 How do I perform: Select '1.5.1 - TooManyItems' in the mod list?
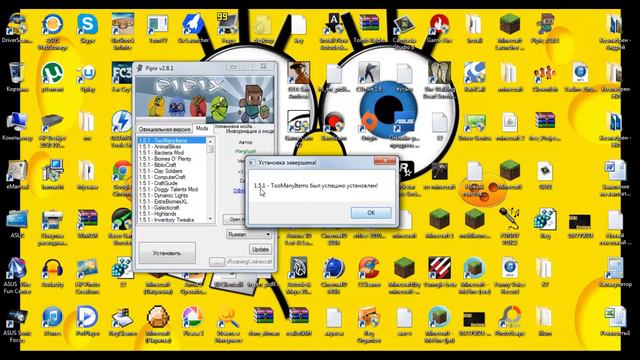click(x=172, y=140)
